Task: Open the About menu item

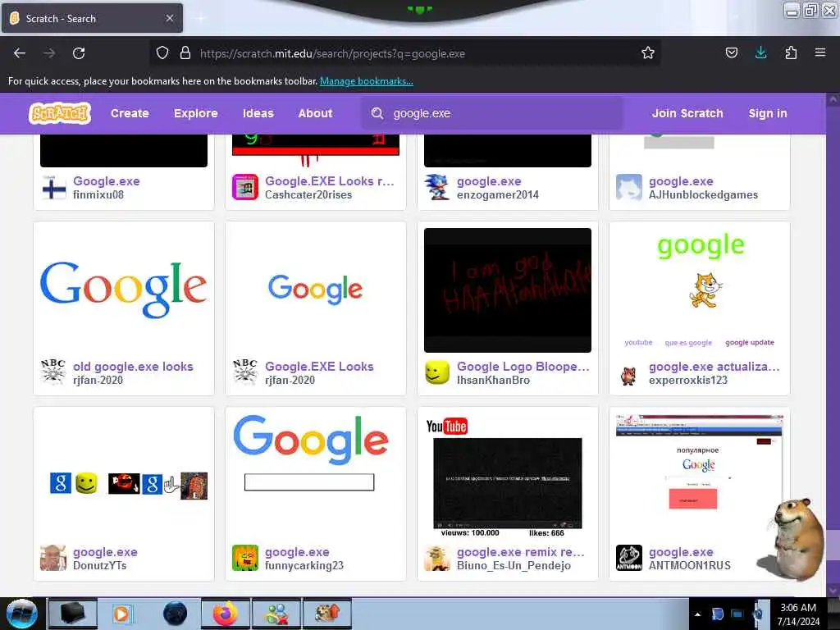Action: pyautogui.click(x=316, y=113)
